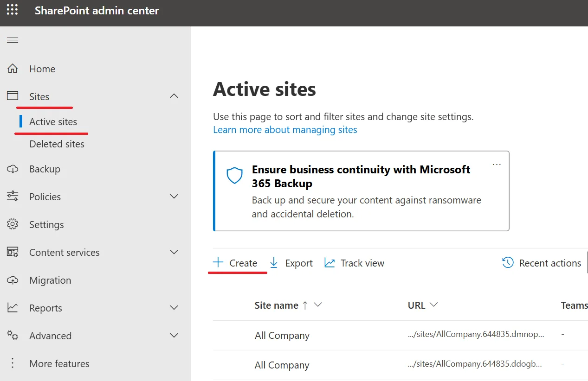588x381 pixels.
Task: Open Deleted sites page
Action: [x=57, y=144]
